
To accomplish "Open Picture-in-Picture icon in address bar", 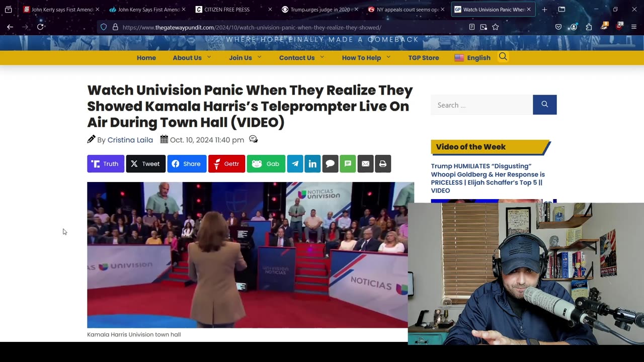I will click(484, 27).
